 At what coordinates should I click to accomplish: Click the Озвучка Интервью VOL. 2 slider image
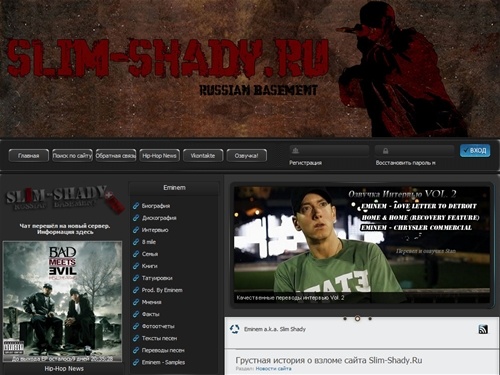(362, 244)
